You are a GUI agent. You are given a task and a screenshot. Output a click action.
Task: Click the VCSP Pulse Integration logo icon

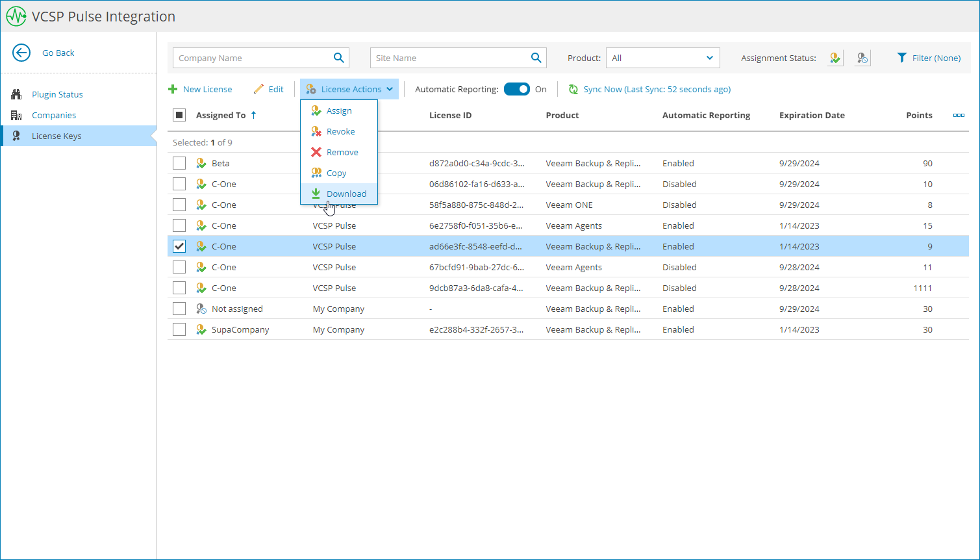[x=16, y=16]
